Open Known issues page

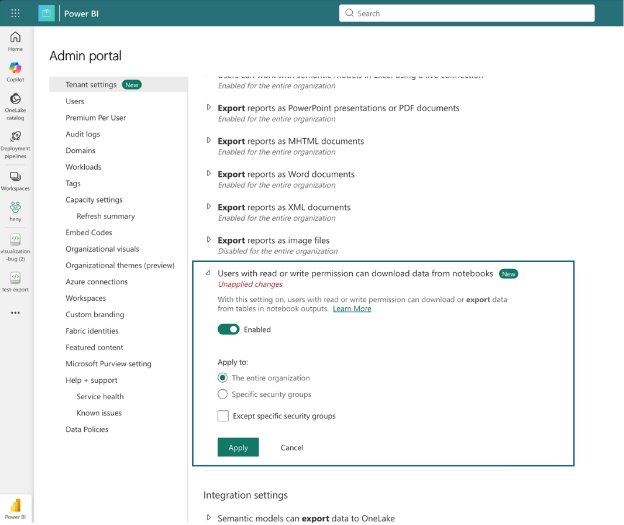[x=99, y=413]
